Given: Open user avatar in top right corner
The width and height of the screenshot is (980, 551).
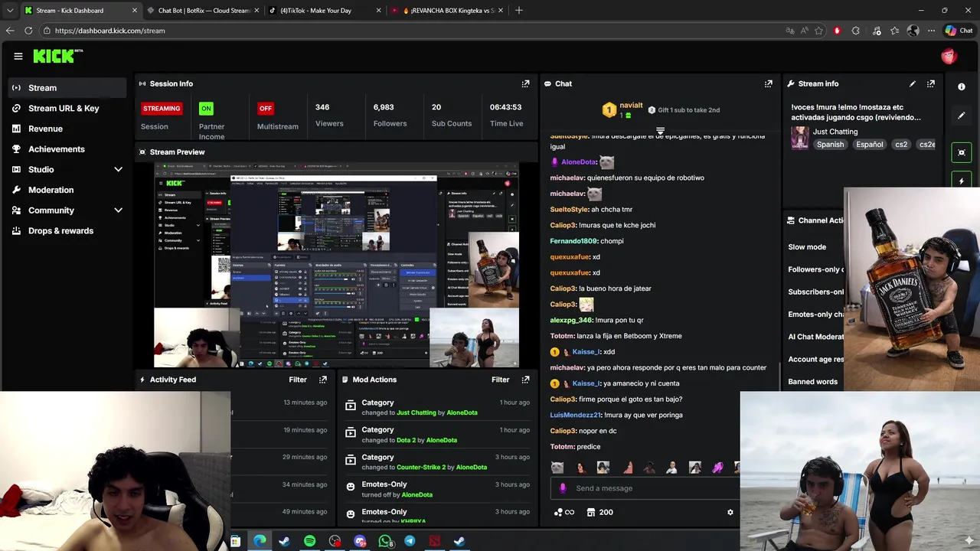Looking at the screenshot, I should click(x=949, y=56).
